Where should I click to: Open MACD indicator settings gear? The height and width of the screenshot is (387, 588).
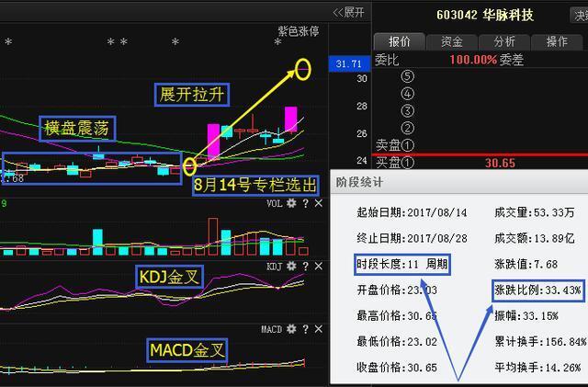point(290,328)
